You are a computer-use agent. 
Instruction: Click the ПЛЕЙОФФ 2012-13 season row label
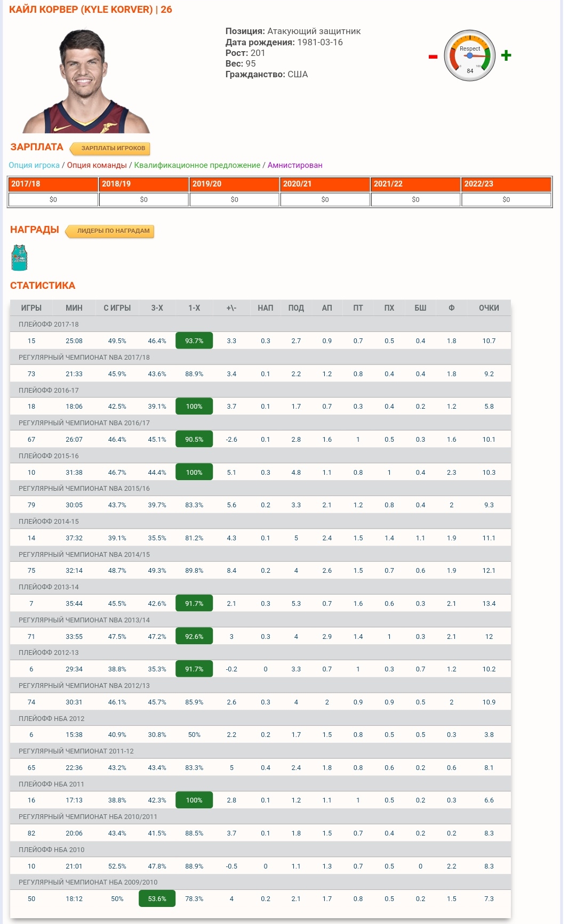coord(49,653)
